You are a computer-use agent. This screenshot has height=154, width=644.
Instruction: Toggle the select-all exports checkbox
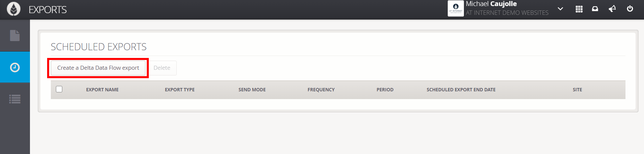59,89
